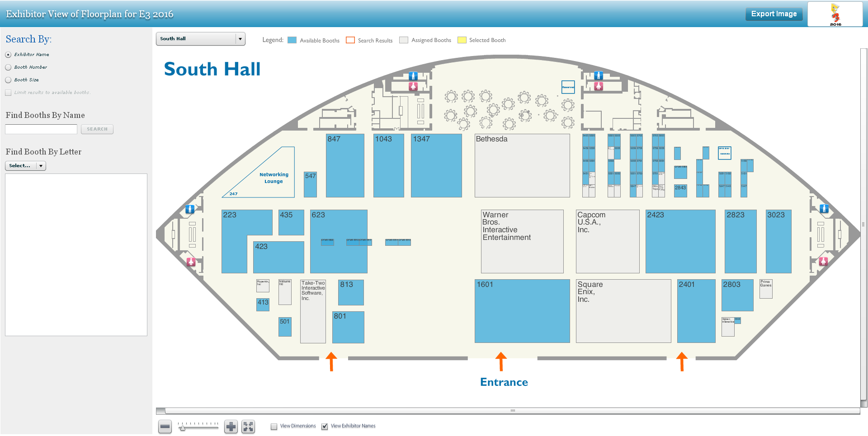Select the Booth Number radio button
Screen dimensions: 868x436
pos(8,67)
